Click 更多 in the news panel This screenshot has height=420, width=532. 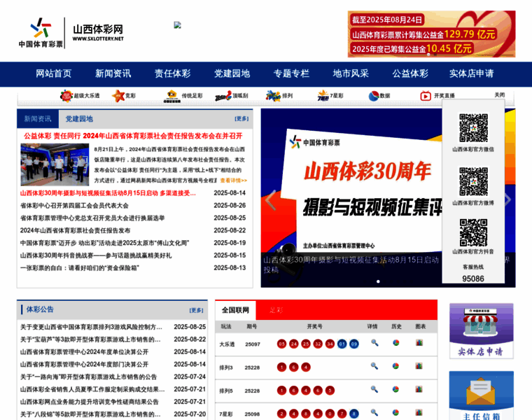pyautogui.click(x=241, y=119)
